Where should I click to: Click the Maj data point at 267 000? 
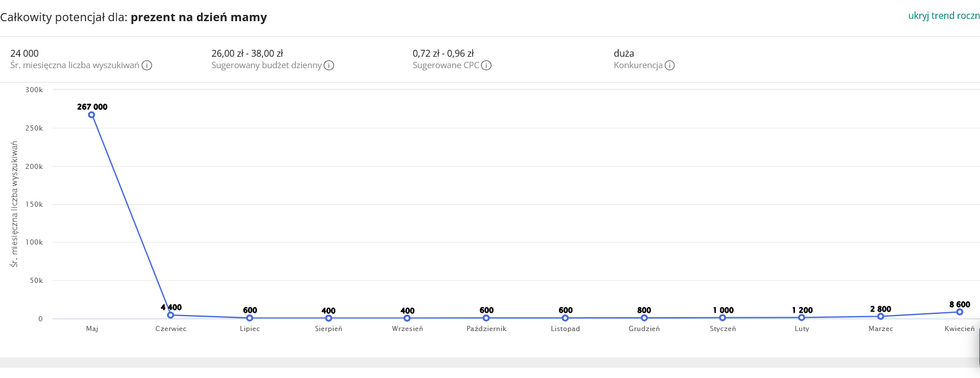coord(92,115)
